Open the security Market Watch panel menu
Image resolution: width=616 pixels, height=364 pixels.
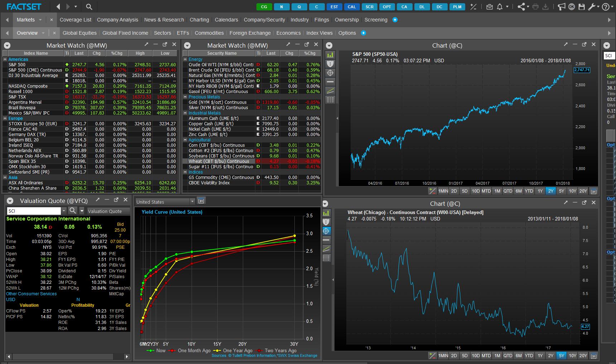click(187, 45)
